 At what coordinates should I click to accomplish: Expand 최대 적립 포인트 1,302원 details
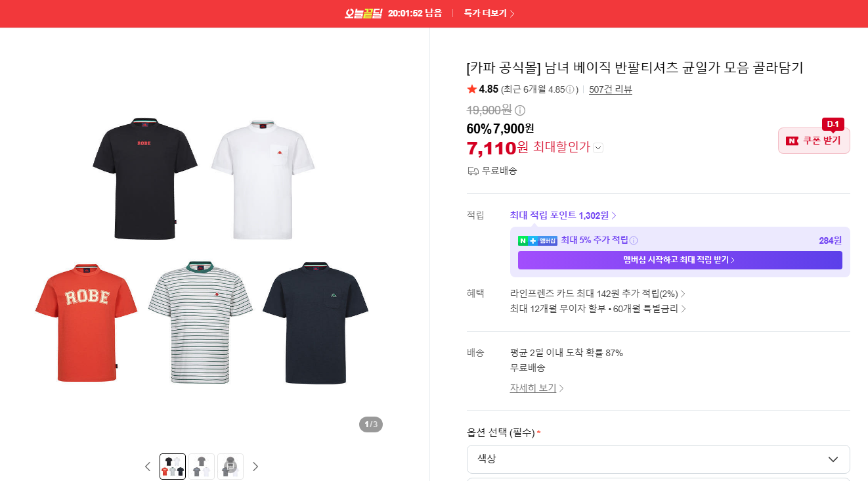point(563,216)
